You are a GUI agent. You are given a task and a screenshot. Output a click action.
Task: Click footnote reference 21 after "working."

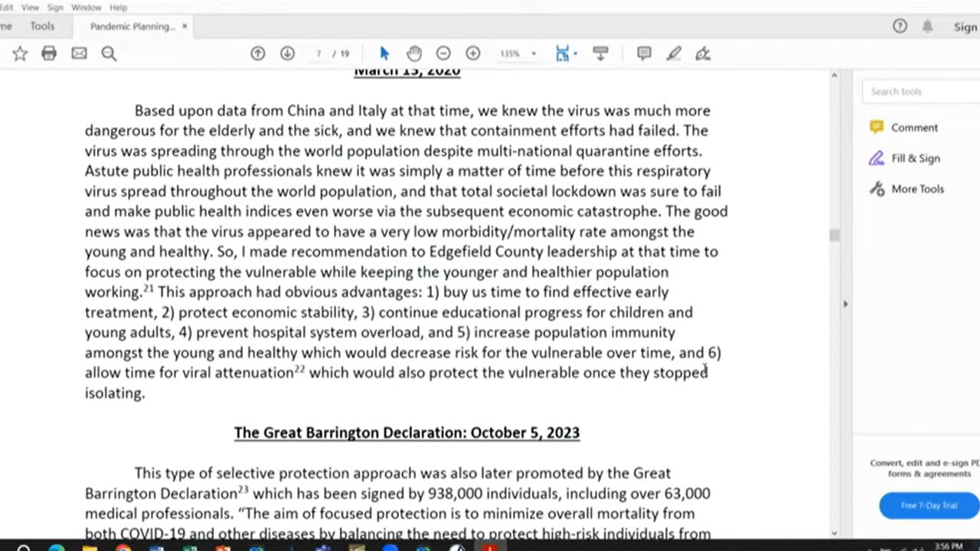point(149,289)
